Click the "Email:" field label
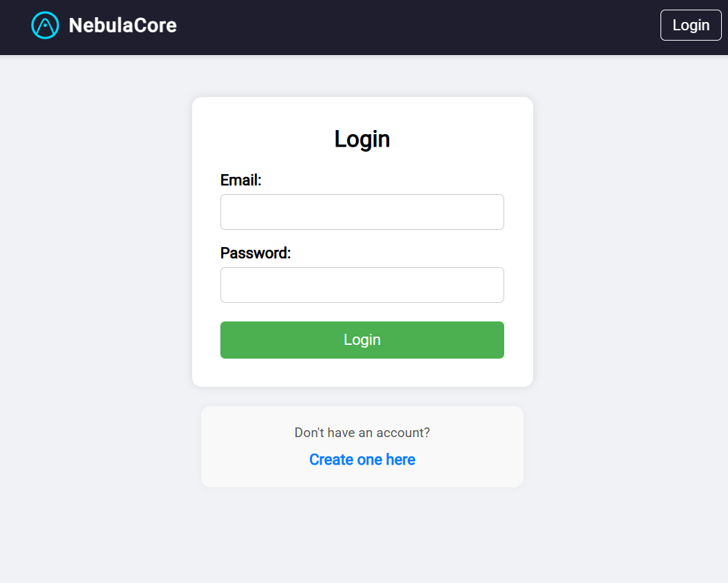The height and width of the screenshot is (583, 728). pos(240,180)
